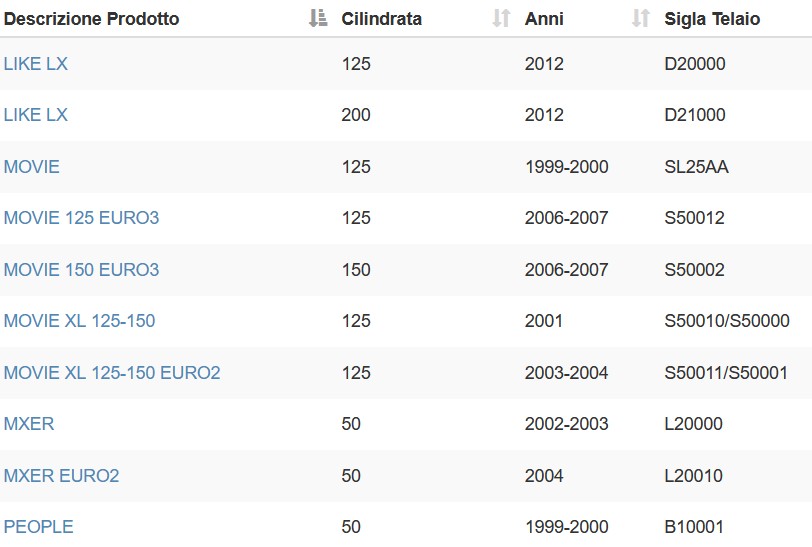Select the MOVIE 150 EURO3 link

[x=81, y=269]
